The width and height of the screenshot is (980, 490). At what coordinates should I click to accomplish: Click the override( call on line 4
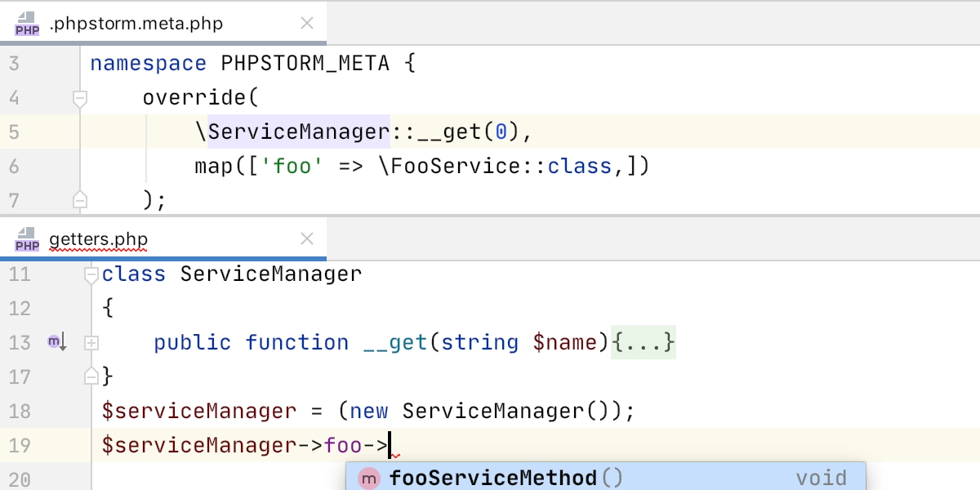click(x=201, y=98)
